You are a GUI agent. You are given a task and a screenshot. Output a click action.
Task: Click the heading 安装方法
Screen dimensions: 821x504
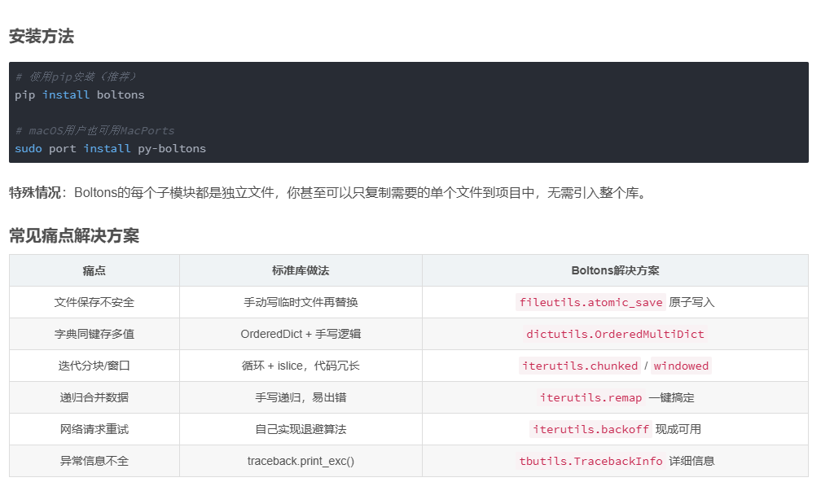(x=42, y=37)
